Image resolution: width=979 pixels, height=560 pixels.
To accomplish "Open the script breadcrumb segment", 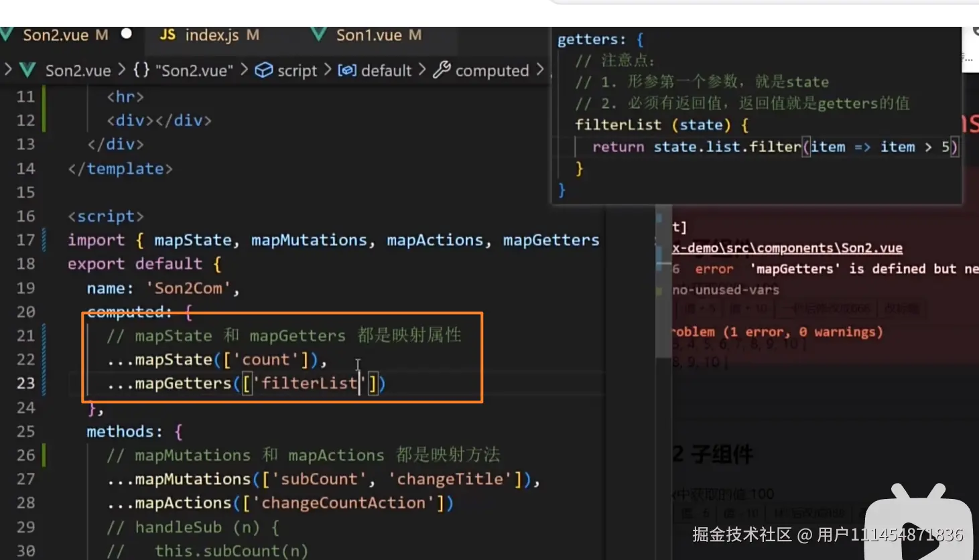I will tap(297, 70).
